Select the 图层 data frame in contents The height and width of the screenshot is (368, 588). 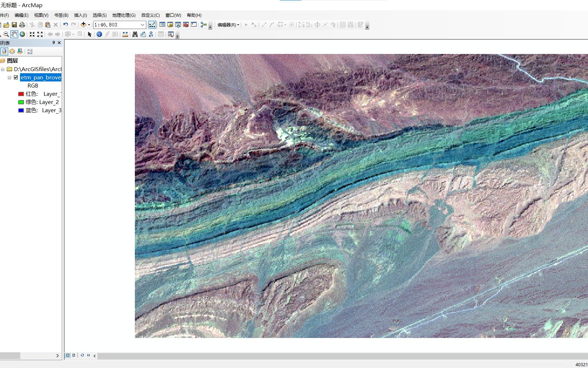click(12, 61)
